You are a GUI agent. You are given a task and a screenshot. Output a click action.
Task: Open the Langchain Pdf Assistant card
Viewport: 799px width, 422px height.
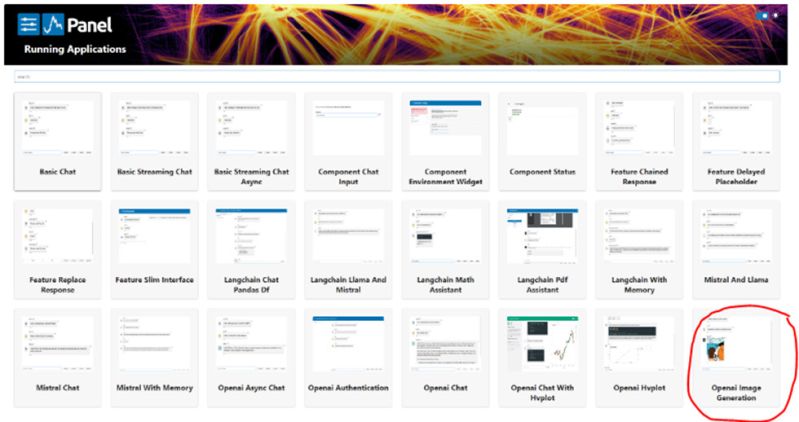point(542,250)
